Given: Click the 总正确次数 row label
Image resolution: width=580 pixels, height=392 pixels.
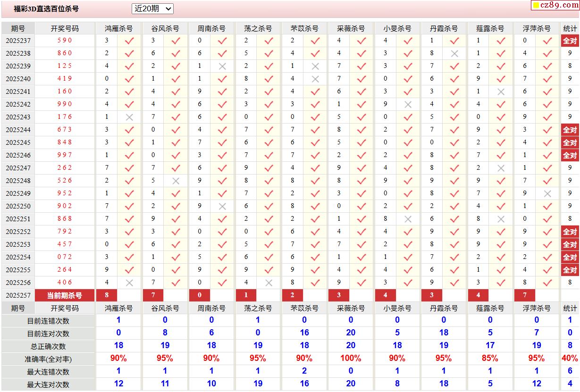Looking at the screenshot, I should click(48, 346).
